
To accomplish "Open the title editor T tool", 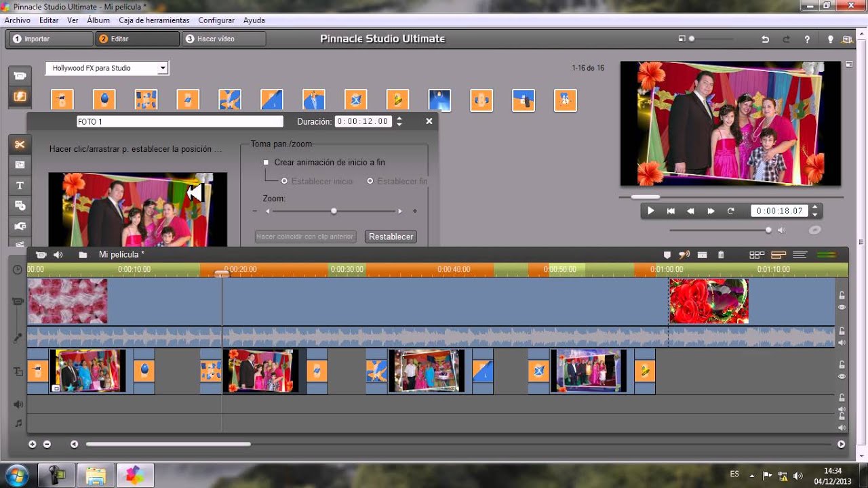I will click(20, 185).
